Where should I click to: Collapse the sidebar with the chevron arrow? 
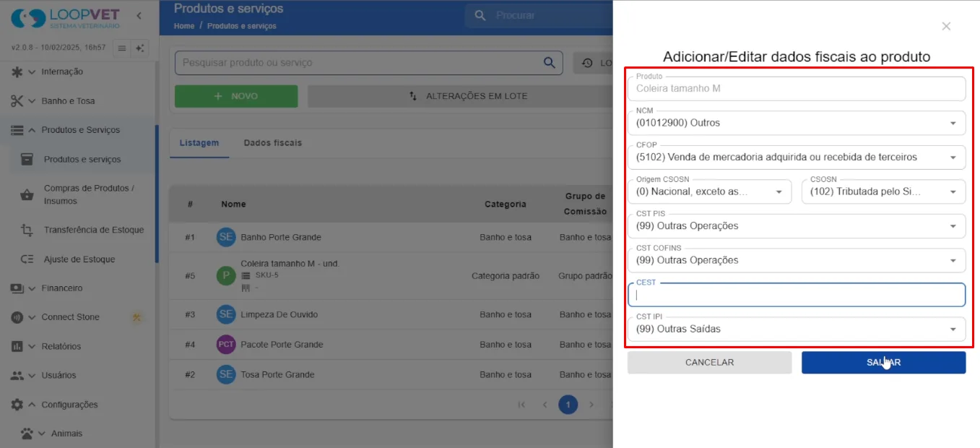click(x=139, y=16)
